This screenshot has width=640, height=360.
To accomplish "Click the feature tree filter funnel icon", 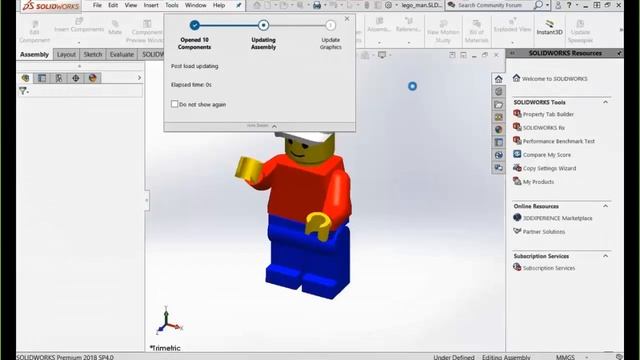I will 23,91.
